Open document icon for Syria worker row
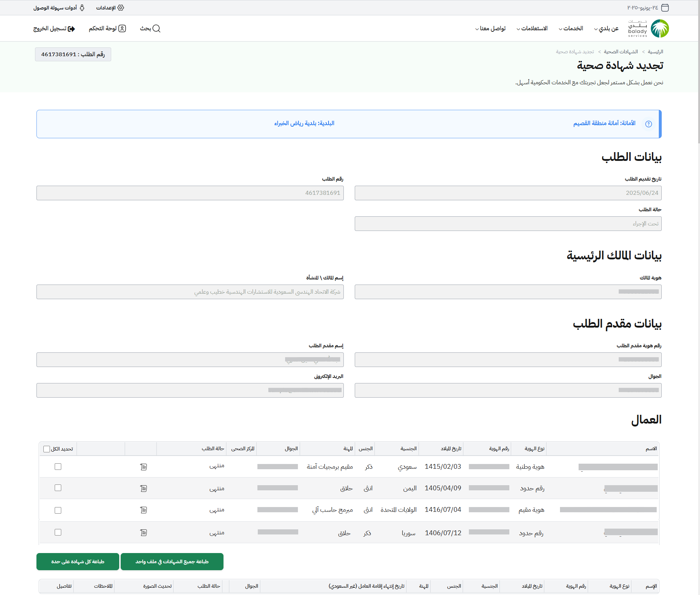Viewport: 700px width, 595px height. (x=143, y=533)
